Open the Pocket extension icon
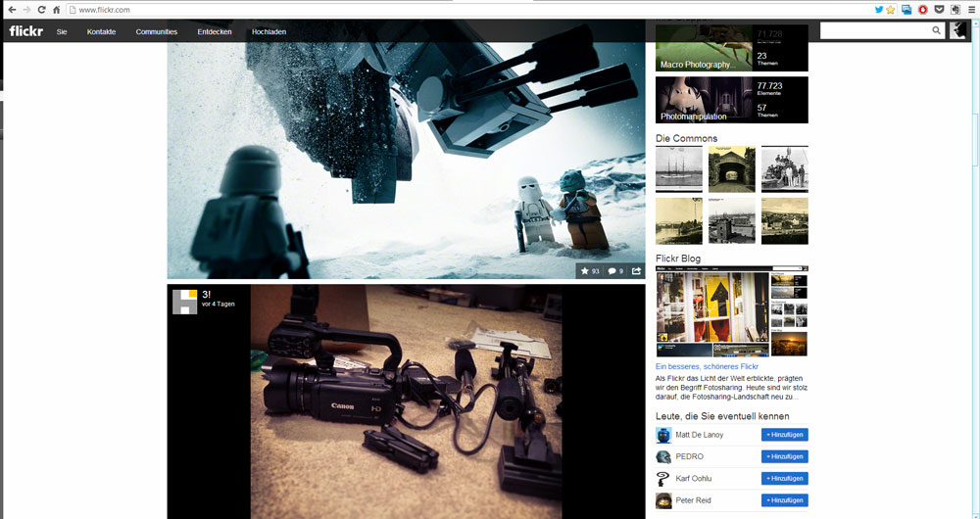This screenshot has height=519, width=980. tap(938, 9)
